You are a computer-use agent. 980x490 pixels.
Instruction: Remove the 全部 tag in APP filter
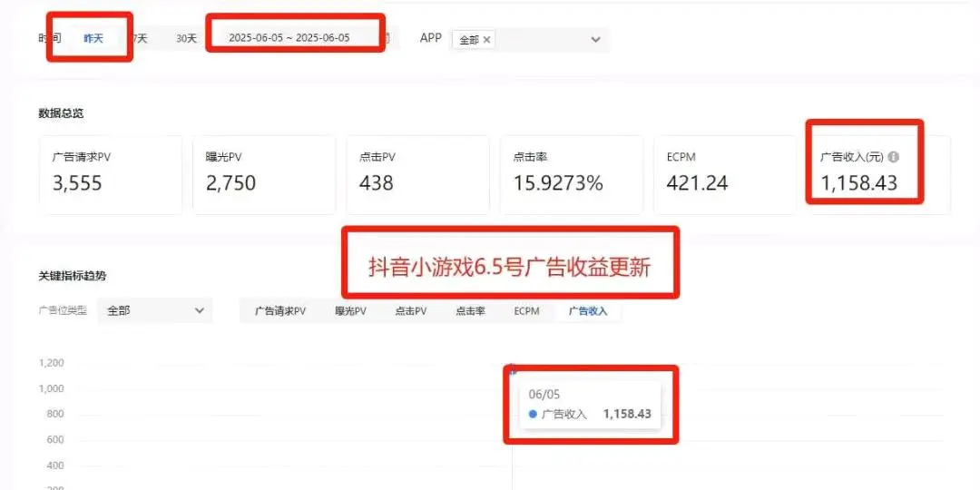487,39
